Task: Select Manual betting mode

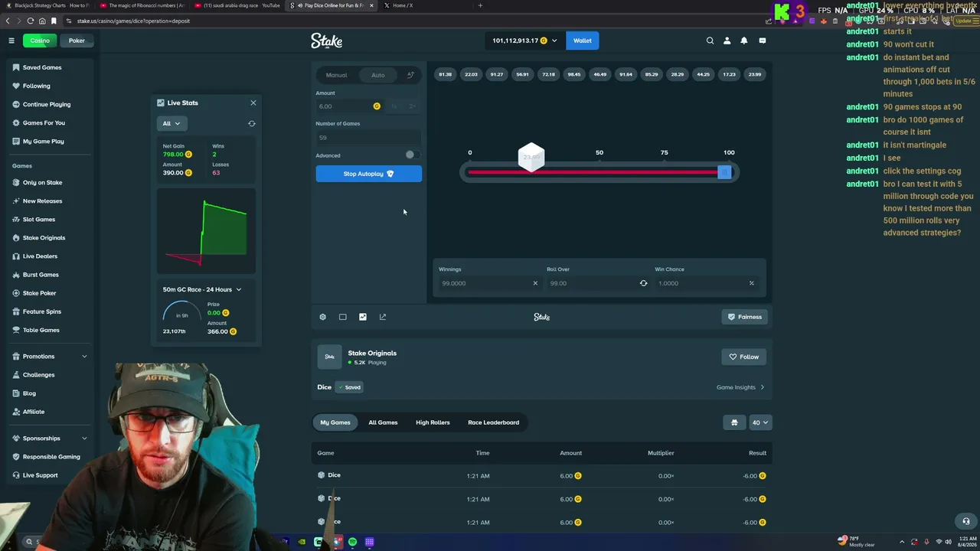Action: [x=337, y=75]
